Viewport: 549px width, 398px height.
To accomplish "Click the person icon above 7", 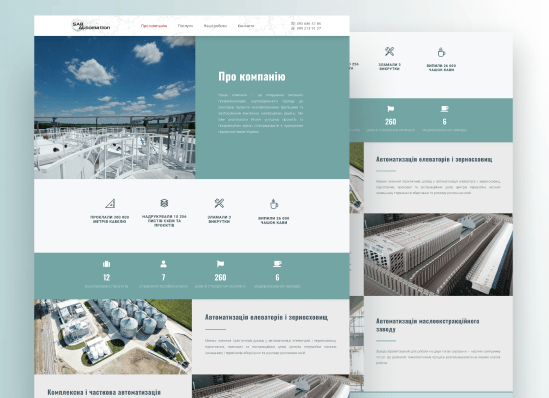I will coord(163,264).
